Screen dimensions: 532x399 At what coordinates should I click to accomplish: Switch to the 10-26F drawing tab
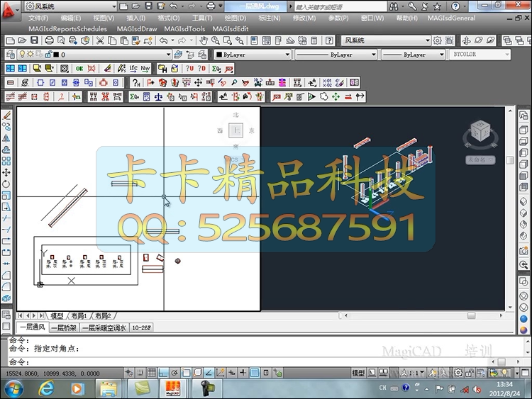click(141, 327)
